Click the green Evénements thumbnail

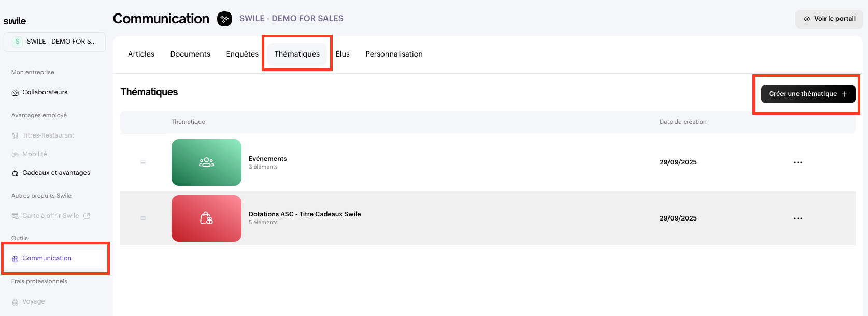click(x=206, y=162)
